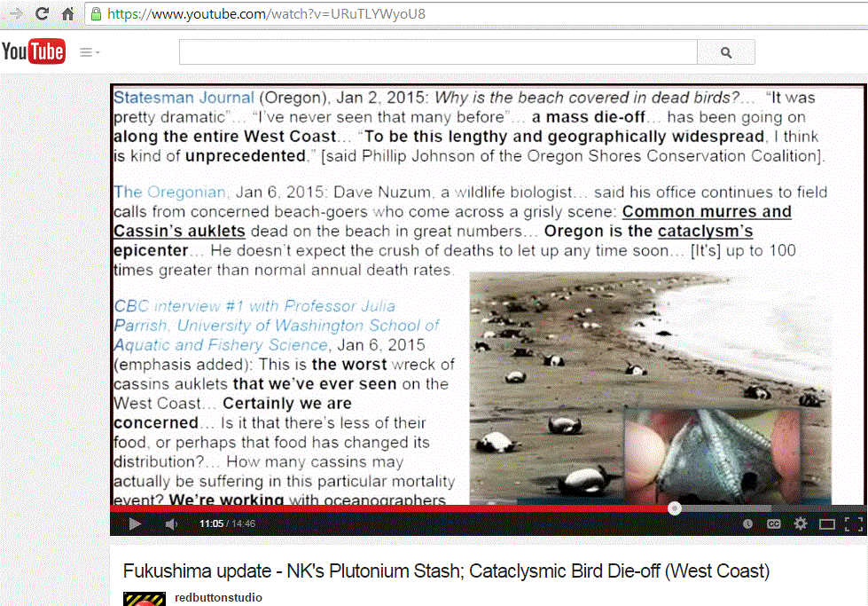Focus the YouTube search box
The image size is (868, 606).
point(438,52)
